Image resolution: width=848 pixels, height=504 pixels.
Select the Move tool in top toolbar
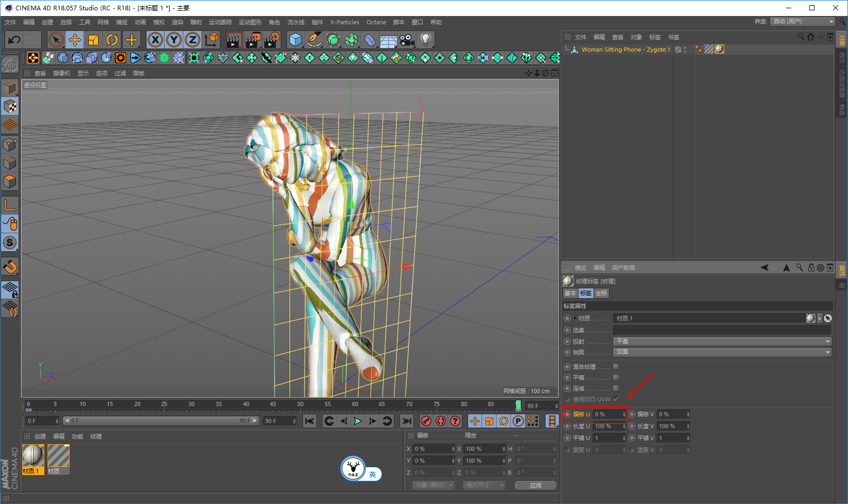tap(74, 40)
